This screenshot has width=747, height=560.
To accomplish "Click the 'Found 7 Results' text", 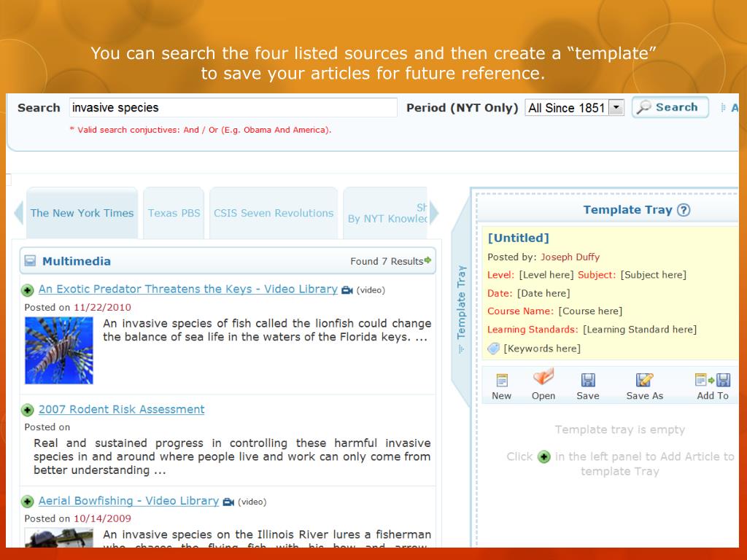I will coord(387,262).
